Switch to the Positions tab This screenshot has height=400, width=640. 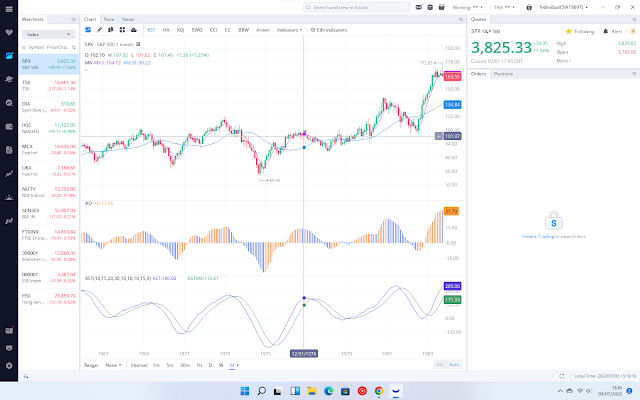(503, 74)
